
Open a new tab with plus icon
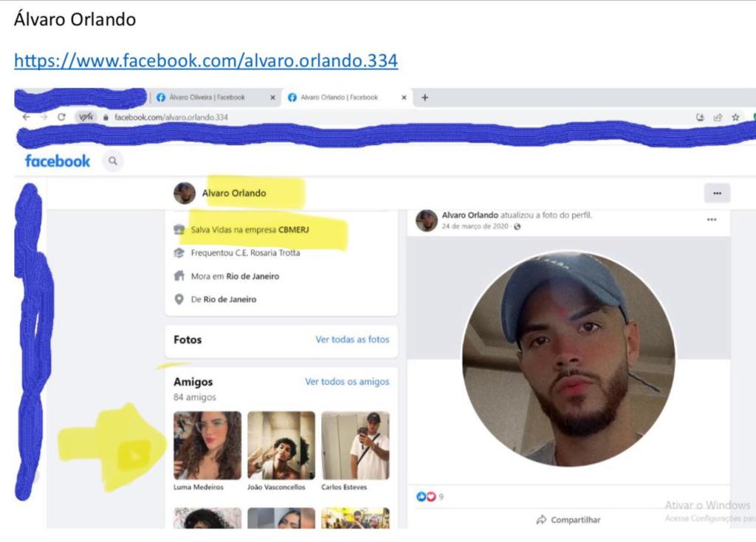[425, 97]
